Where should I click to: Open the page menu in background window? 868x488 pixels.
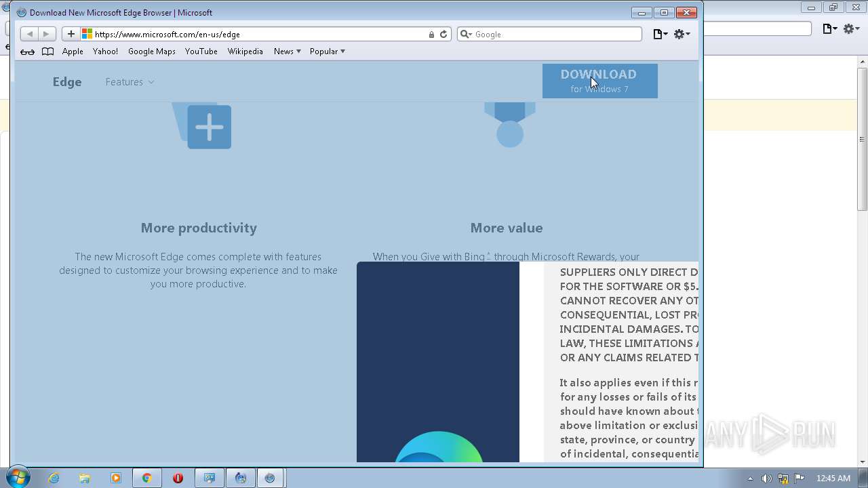829,28
